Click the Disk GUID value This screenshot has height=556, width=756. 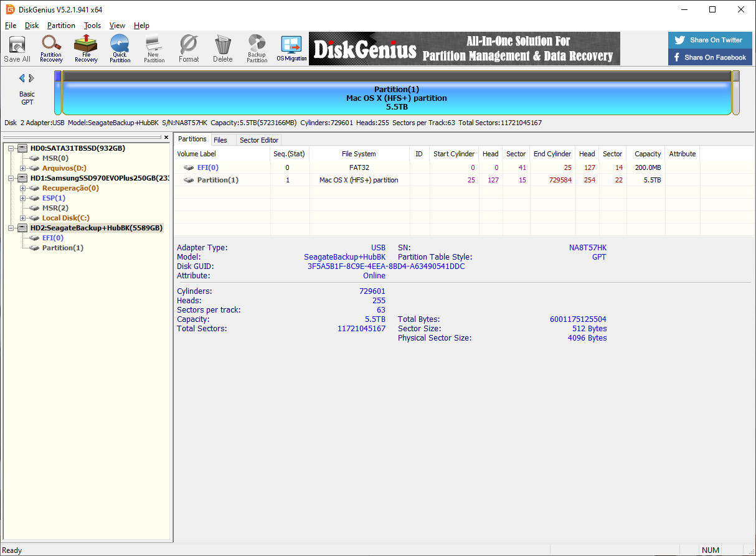click(386, 266)
